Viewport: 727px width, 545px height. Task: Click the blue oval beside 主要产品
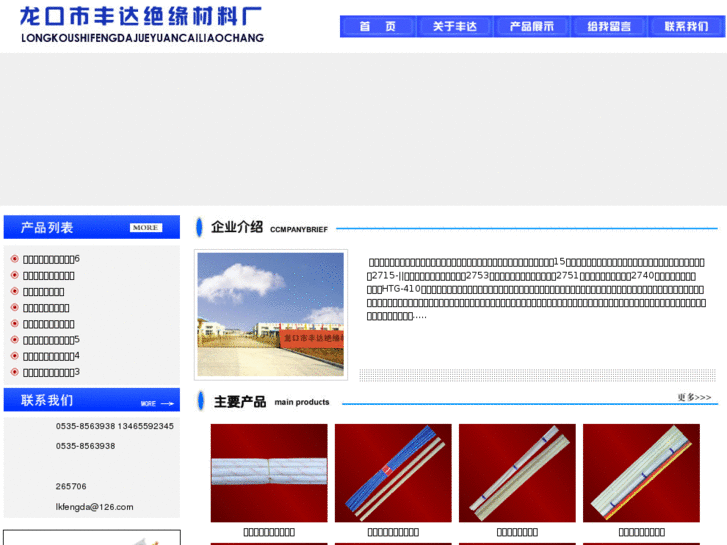(201, 401)
